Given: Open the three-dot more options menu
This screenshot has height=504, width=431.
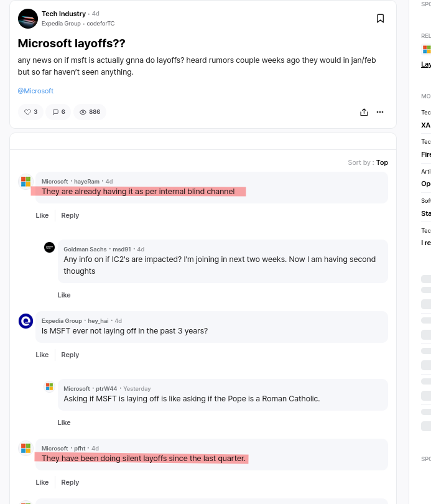Looking at the screenshot, I should click(379, 112).
